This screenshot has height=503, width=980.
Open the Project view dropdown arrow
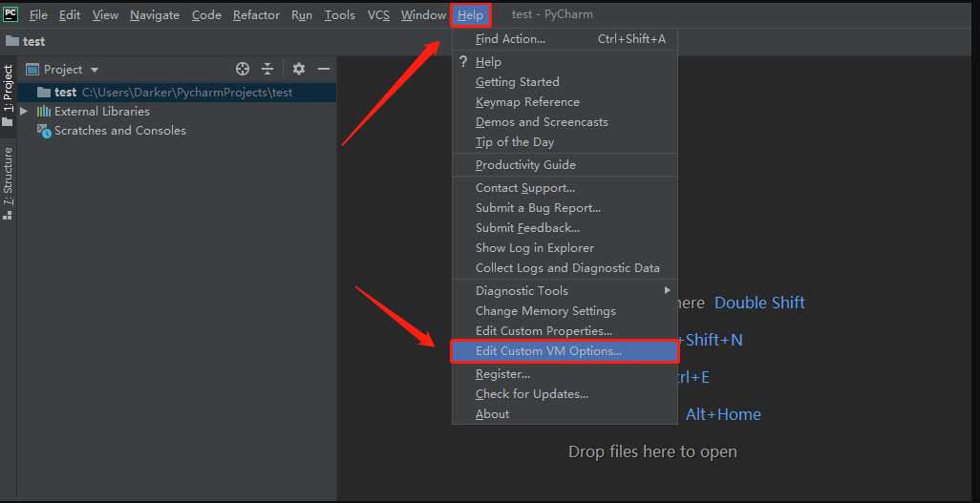tap(95, 70)
